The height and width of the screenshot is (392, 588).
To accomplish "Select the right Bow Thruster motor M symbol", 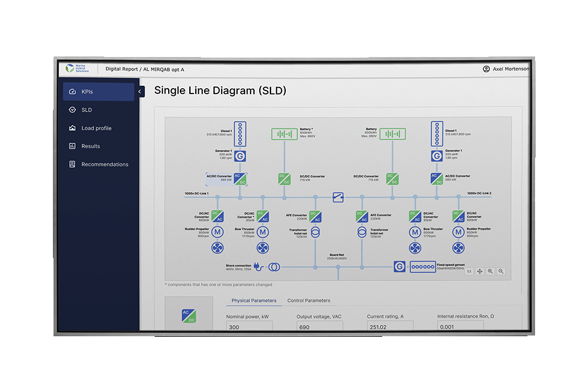I will pyautogui.click(x=415, y=232).
